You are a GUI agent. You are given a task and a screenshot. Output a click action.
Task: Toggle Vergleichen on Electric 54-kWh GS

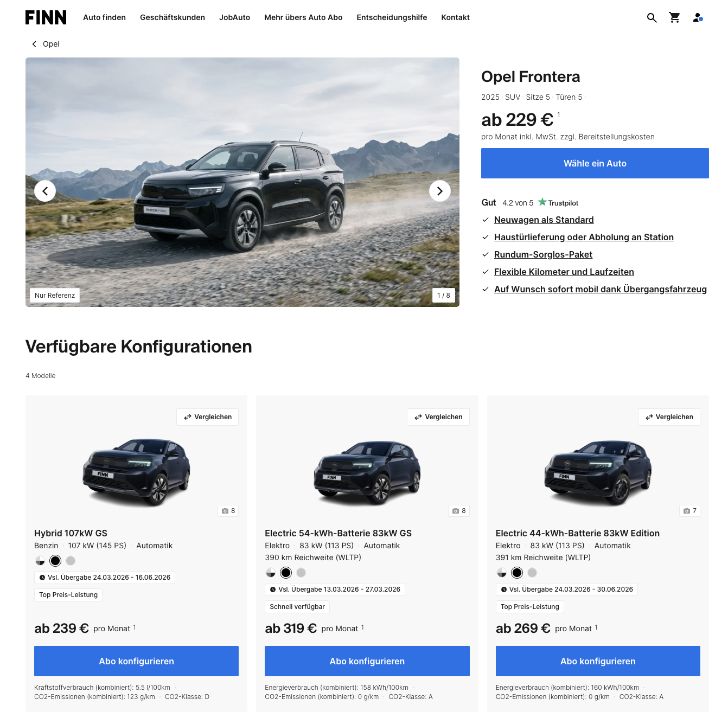438,417
